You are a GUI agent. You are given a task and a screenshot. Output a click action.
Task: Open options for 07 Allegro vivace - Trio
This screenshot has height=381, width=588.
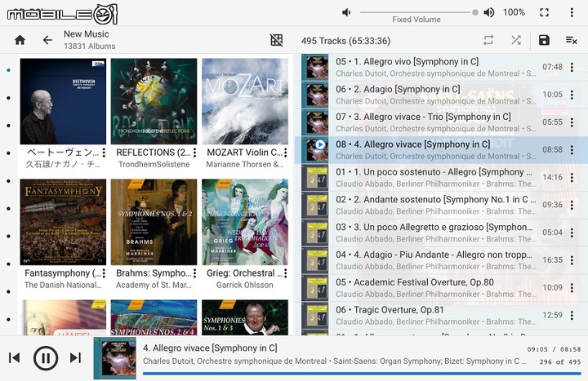pyautogui.click(x=572, y=122)
